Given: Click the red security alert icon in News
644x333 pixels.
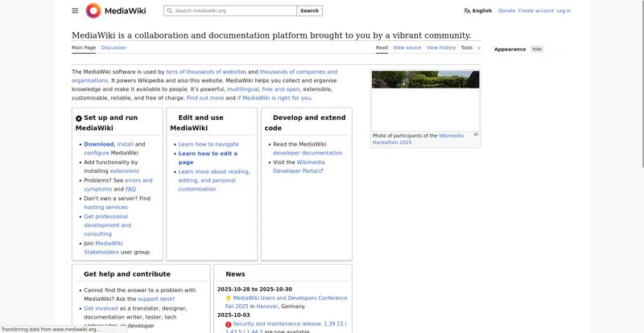Looking at the screenshot, I should click(x=229, y=324).
